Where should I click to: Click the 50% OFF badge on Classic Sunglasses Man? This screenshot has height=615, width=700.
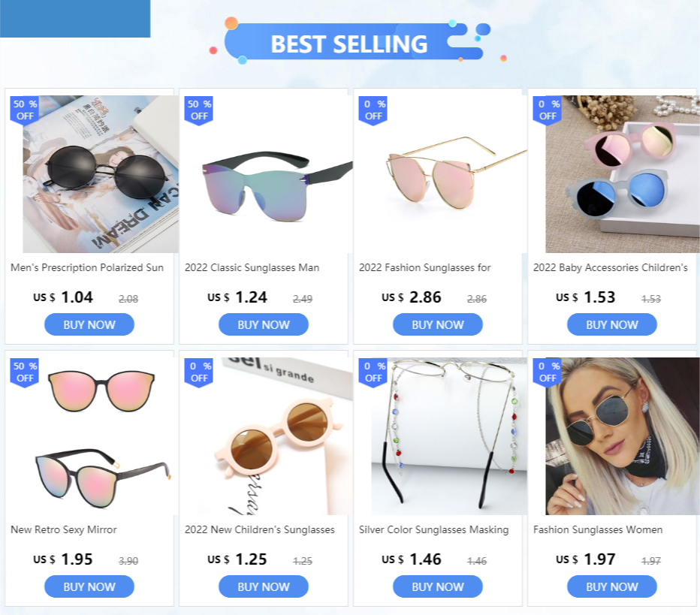click(x=199, y=110)
